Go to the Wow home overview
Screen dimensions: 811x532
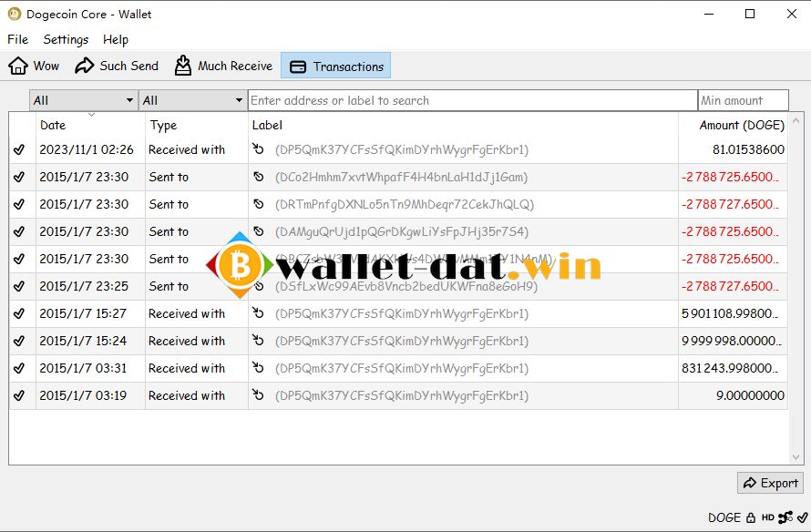(34, 66)
